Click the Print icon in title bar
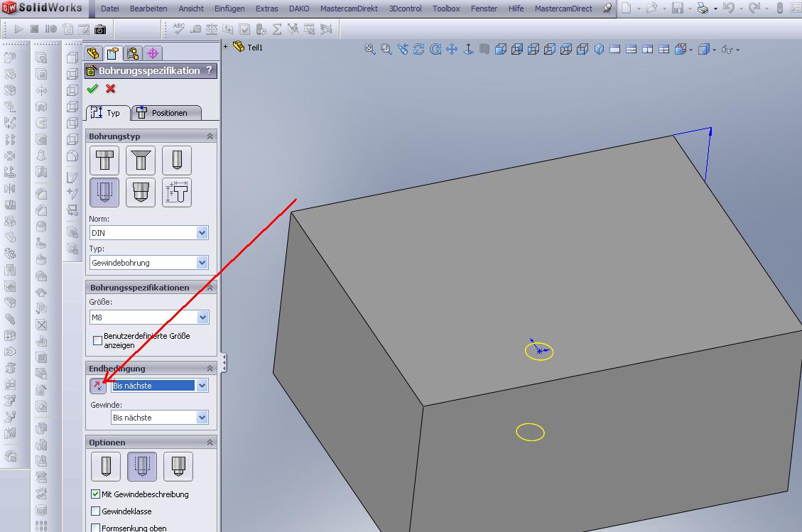Image resolution: width=802 pixels, height=532 pixels. coord(703,9)
